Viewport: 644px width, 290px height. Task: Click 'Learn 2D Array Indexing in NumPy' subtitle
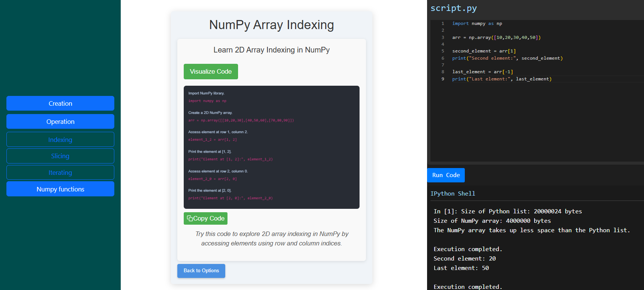click(272, 50)
